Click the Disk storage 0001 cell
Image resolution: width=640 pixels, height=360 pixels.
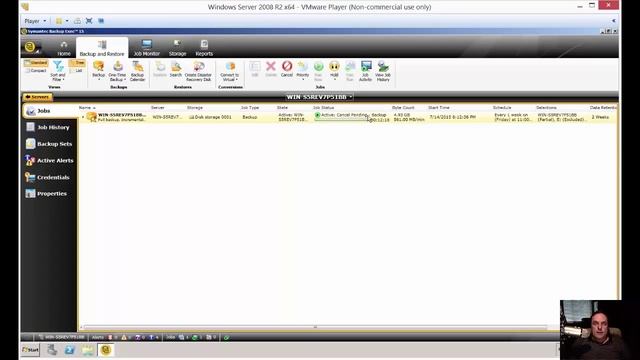pos(210,117)
